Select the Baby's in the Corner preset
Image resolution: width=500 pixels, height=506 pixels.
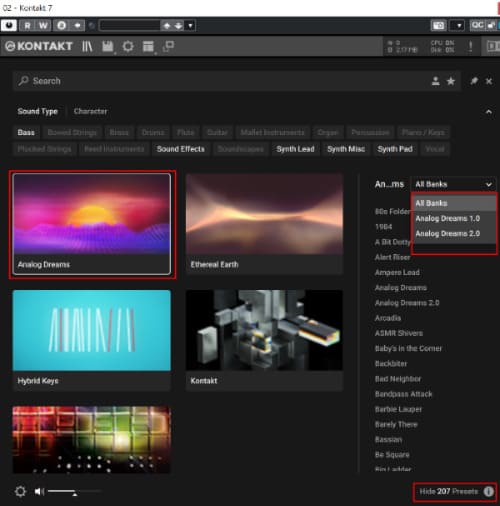[408, 348]
